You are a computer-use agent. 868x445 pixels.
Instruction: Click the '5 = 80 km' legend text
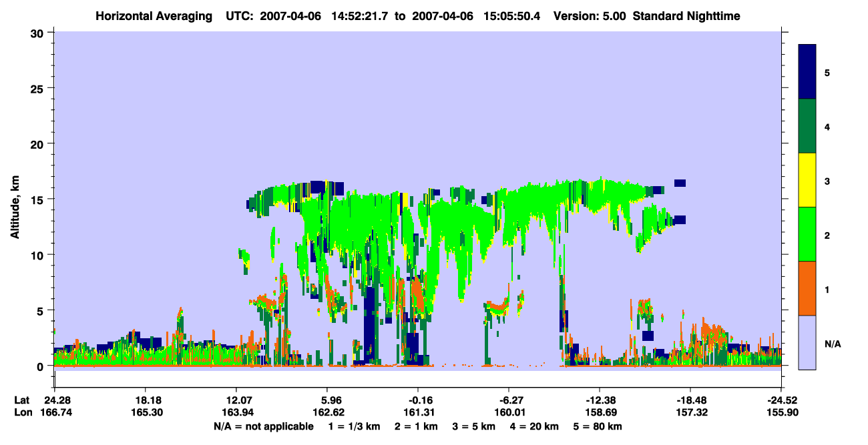tap(599, 426)
